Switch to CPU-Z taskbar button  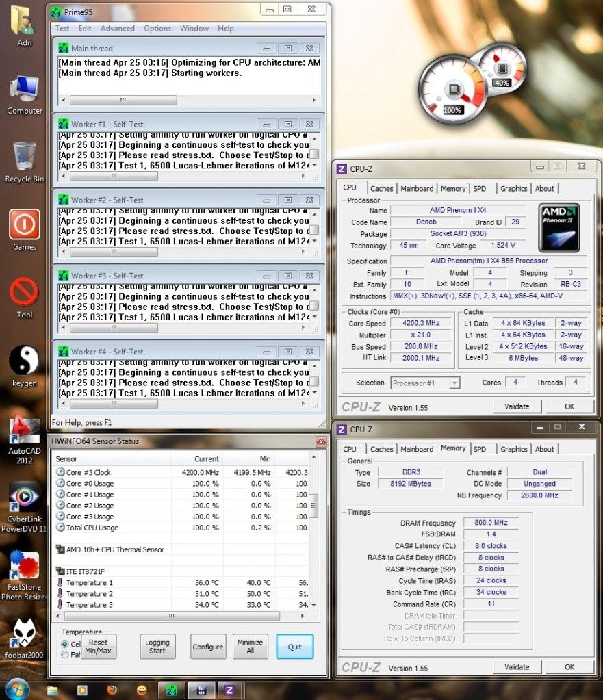(229, 690)
